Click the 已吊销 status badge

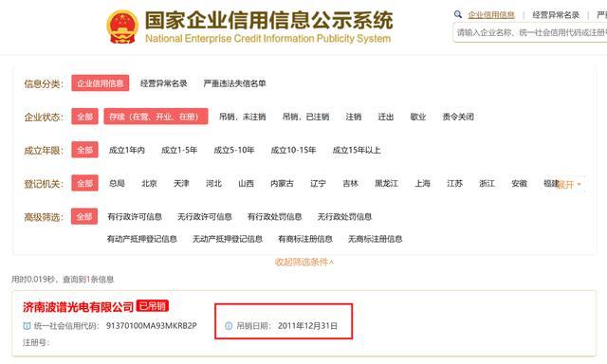153,306
